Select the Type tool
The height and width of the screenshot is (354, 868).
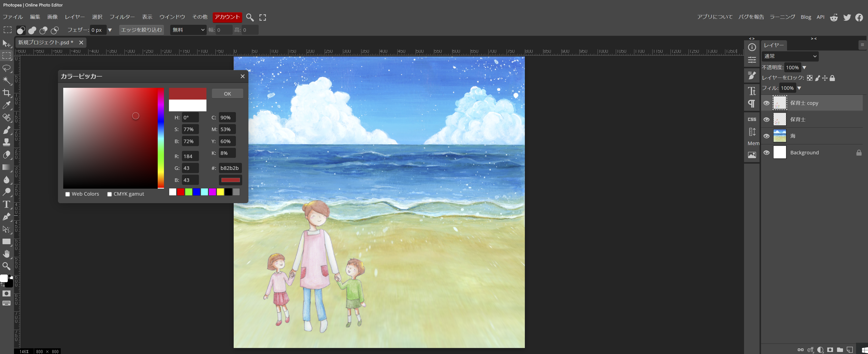(x=6, y=204)
